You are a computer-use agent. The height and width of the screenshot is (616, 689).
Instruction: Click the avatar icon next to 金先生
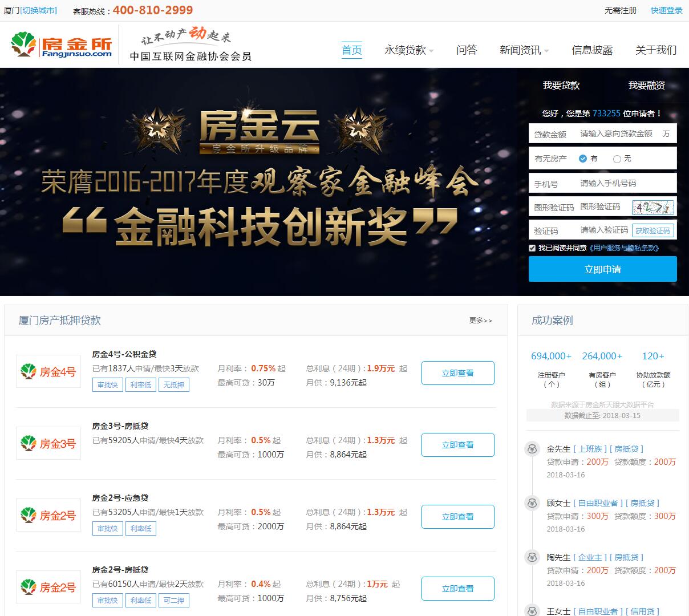[532, 449]
